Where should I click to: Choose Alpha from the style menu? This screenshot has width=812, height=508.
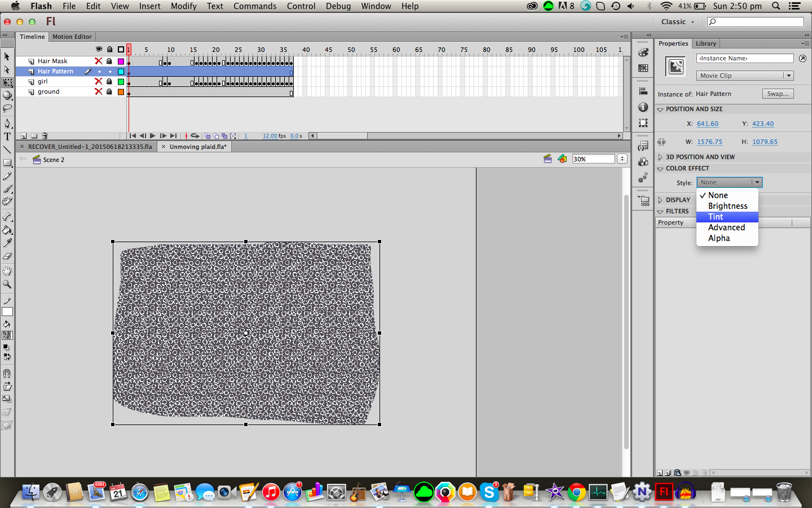pyautogui.click(x=727, y=238)
